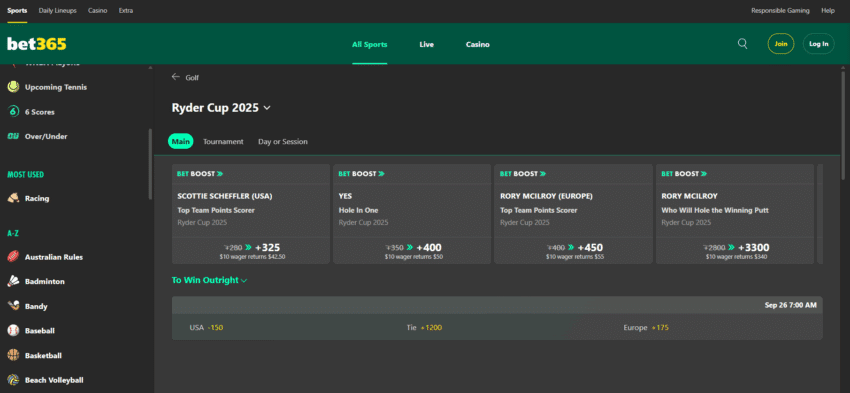Add Scottie Scheffler +325 boost
850x393 pixels.
point(250,251)
